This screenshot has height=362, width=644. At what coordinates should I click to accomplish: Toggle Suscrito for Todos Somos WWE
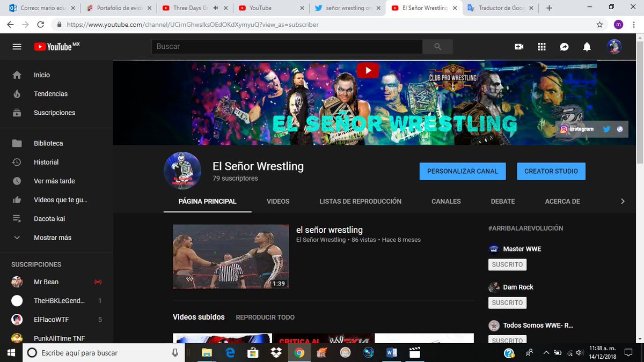(507, 340)
